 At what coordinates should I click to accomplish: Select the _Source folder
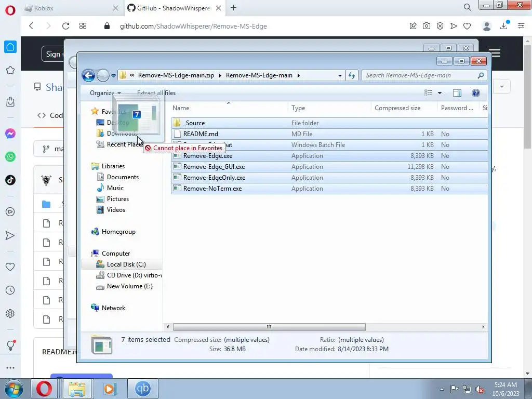point(329,123)
